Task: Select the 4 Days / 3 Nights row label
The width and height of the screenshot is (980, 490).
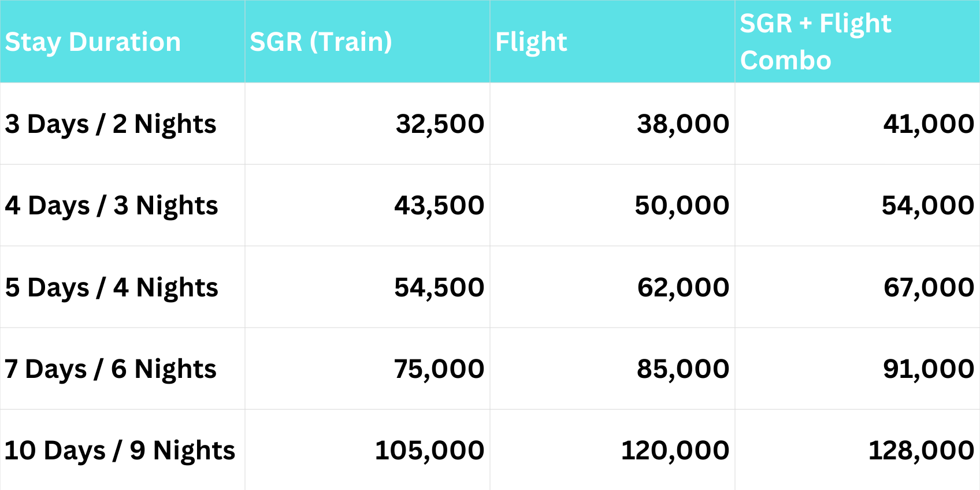Action: [x=112, y=206]
